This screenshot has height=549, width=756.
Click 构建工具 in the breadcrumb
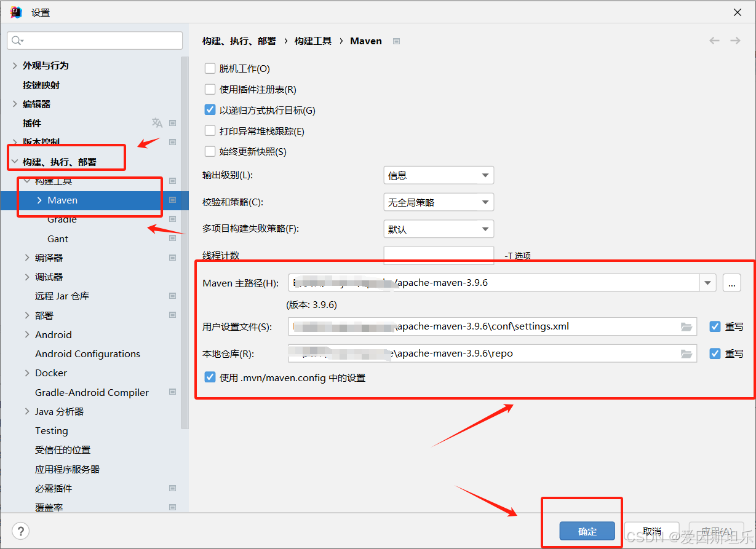(313, 41)
